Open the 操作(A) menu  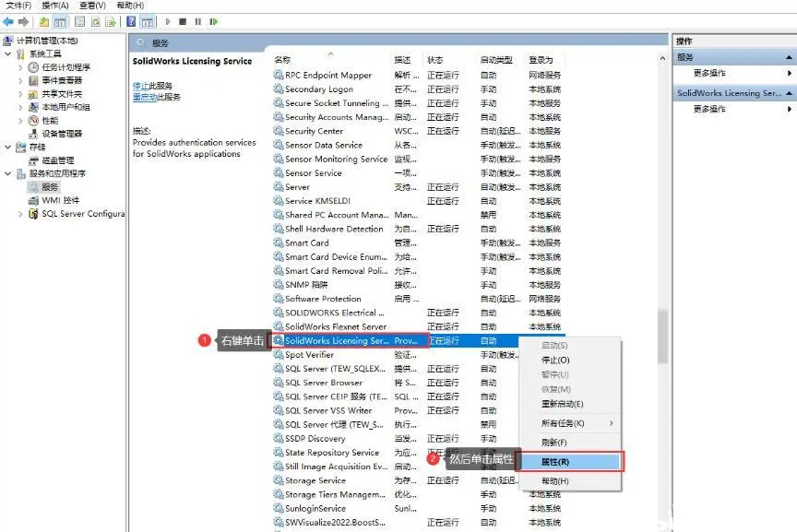pos(55,6)
